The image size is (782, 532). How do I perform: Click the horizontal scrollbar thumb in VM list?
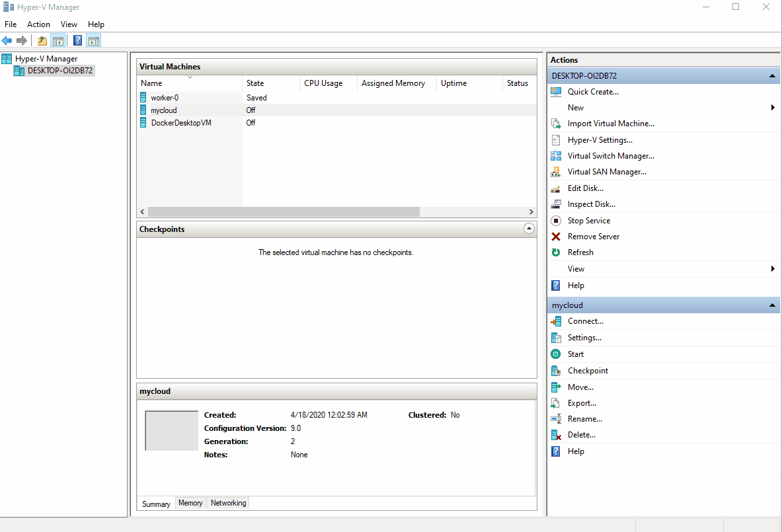click(284, 212)
